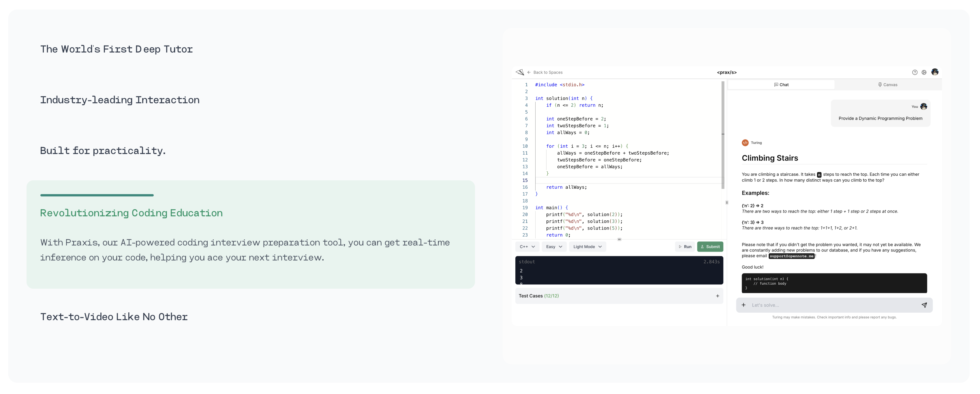Click the back arrow icon beside Back to Spaces
980x394 pixels.
pos(529,72)
